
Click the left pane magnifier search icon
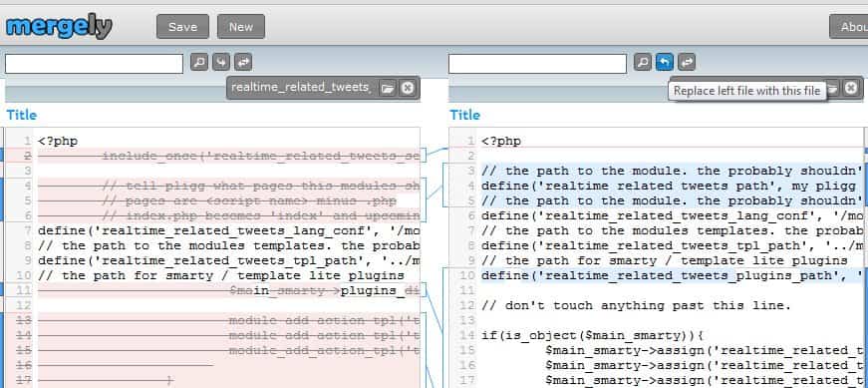tap(199, 62)
